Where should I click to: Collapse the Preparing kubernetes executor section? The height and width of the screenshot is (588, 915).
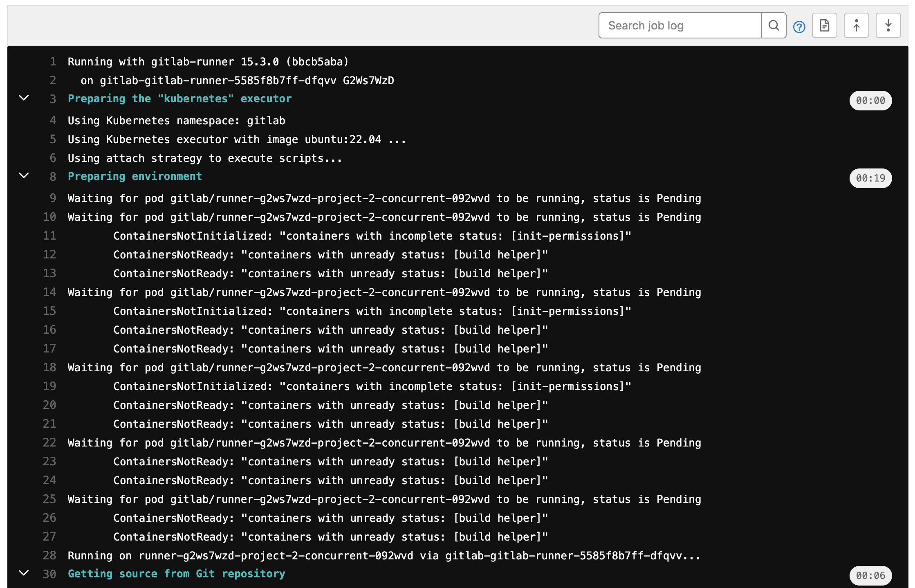[x=24, y=98]
